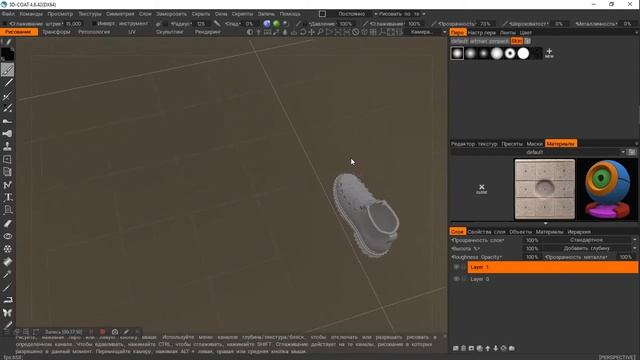Click the glossy sphere specular channel icon
This screenshot has width=640, height=360.
pos(286,24)
